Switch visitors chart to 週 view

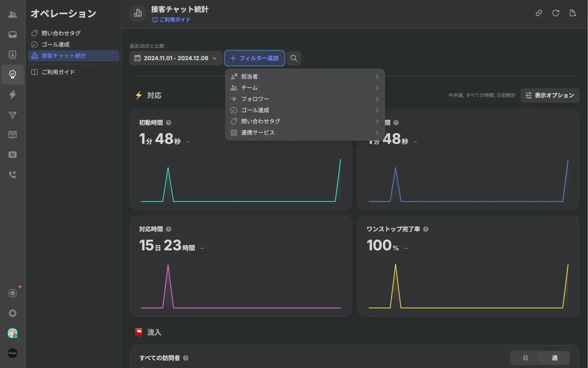click(555, 358)
